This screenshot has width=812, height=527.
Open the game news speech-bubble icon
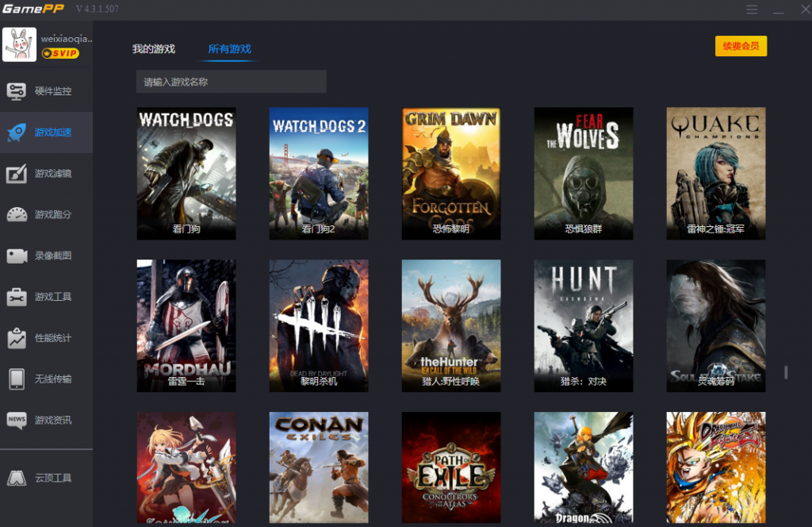[17, 421]
